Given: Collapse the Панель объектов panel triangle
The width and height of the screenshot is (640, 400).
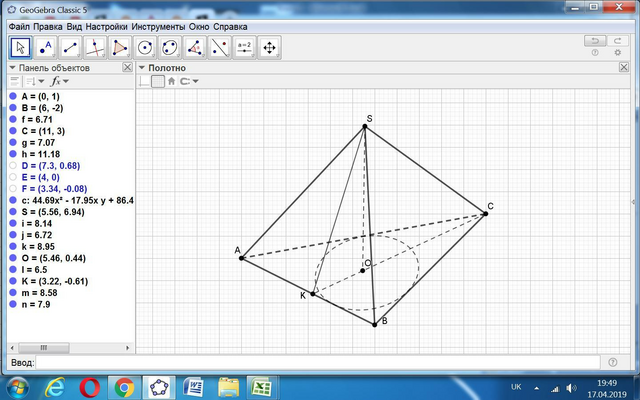Looking at the screenshot, I should coord(12,68).
